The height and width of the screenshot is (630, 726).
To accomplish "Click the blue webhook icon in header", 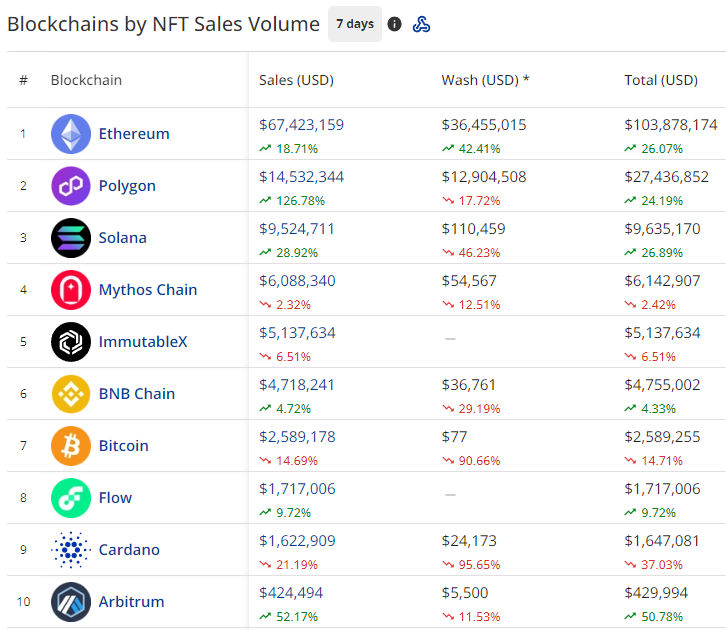I will tap(422, 24).
